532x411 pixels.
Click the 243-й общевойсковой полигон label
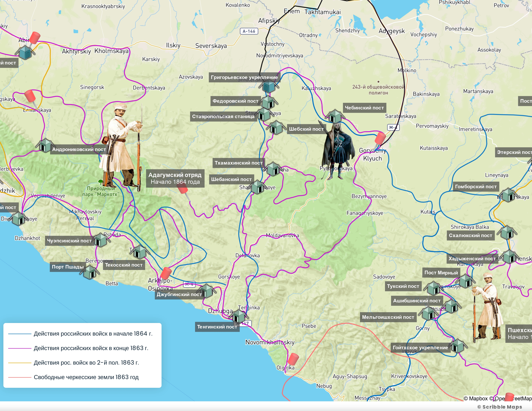click(378, 90)
